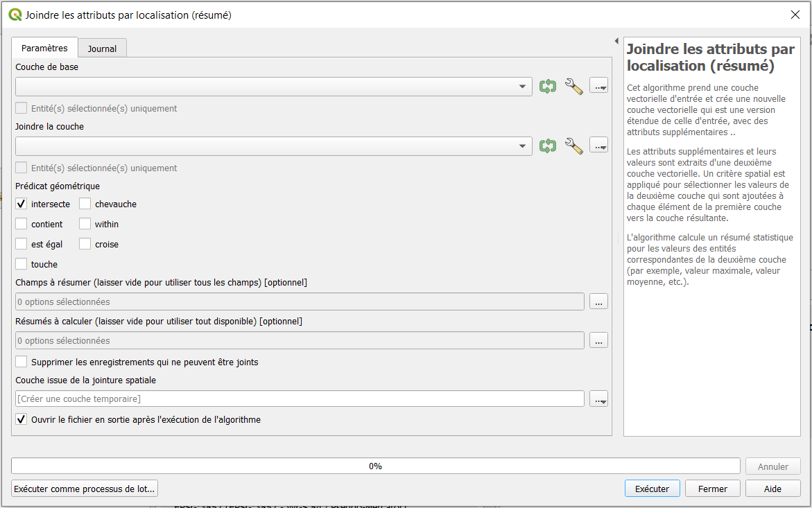Click the Champs à résumer options field
This screenshot has width=812, height=508.
tap(300, 301)
